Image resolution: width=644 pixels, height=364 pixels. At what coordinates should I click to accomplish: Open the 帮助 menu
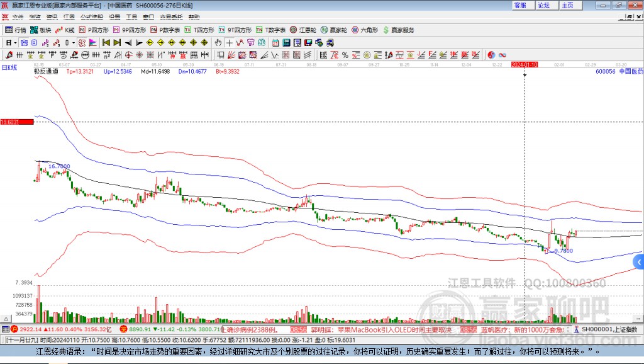pos(194,17)
